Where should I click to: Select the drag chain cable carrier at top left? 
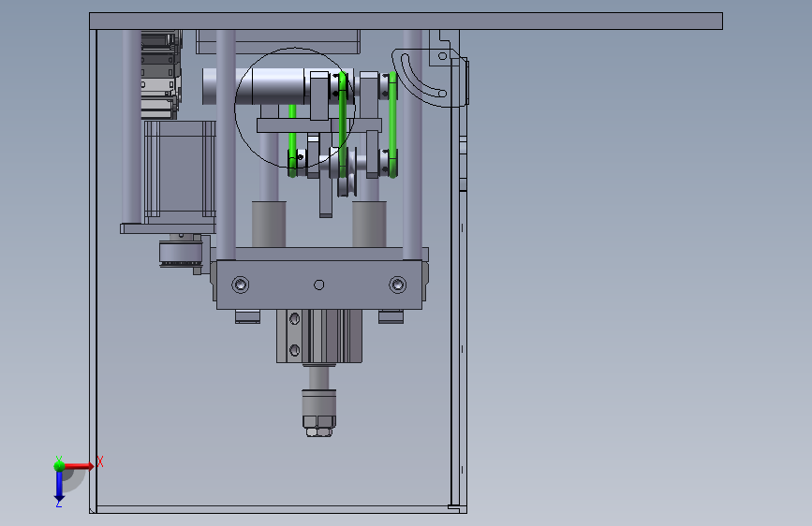pos(160,74)
